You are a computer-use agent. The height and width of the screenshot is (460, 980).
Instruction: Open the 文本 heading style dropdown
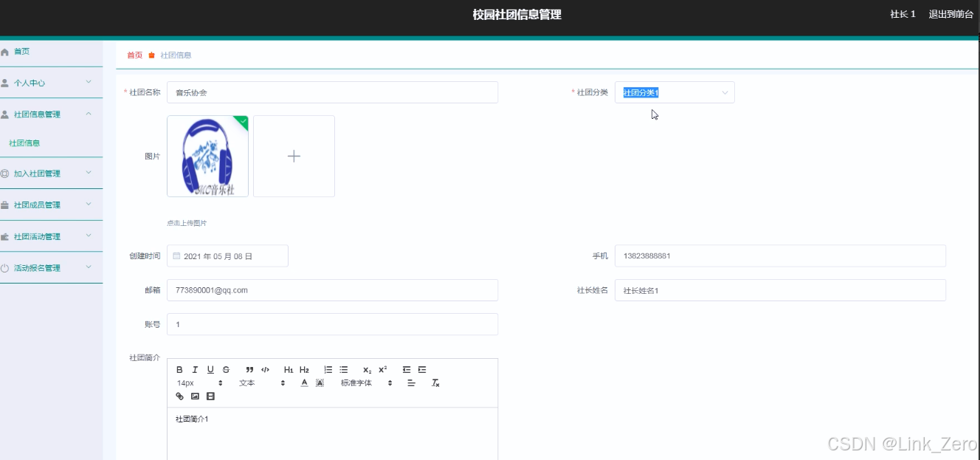[261, 383]
